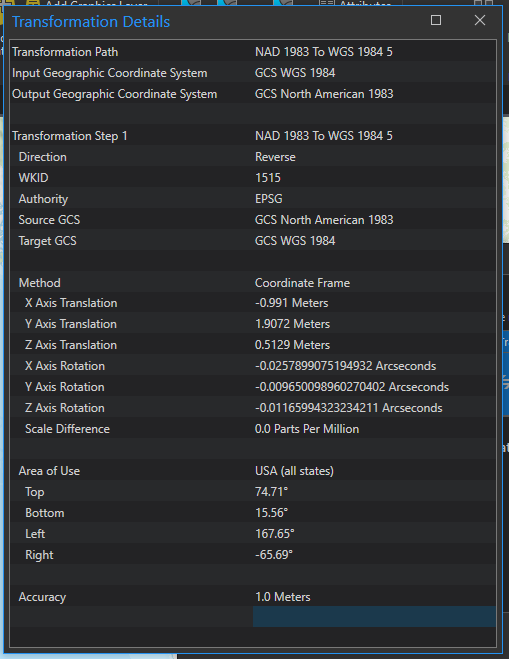Screen dimensions: 509x659
Task: Click the Transformation Details title text
Action: (91, 21)
